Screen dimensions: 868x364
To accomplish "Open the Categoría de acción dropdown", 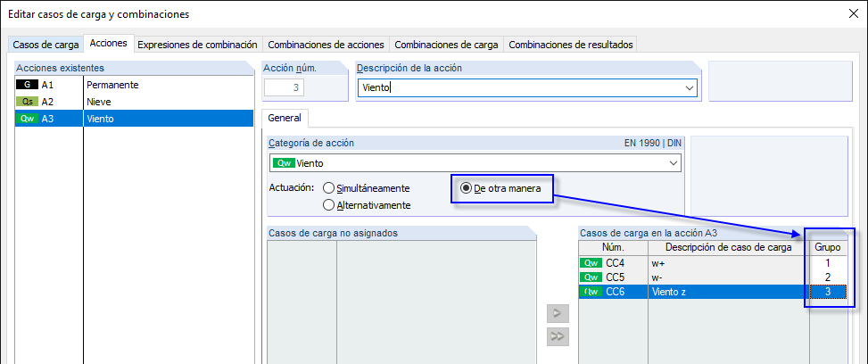I will [673, 163].
